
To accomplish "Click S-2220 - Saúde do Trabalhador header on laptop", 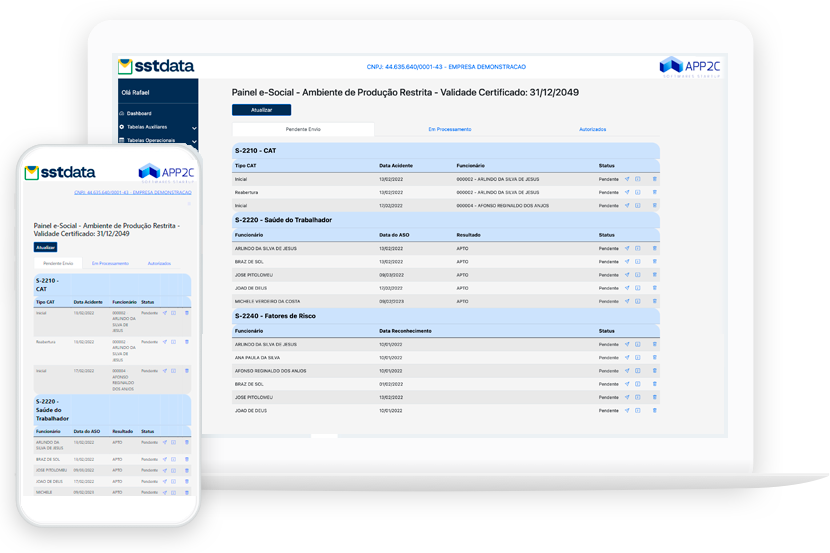I will (x=446, y=220).
